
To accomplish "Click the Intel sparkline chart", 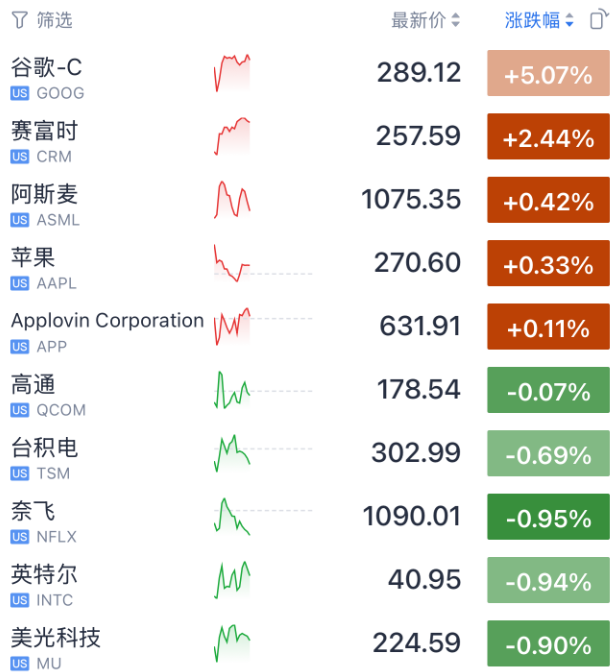I will [x=232, y=580].
